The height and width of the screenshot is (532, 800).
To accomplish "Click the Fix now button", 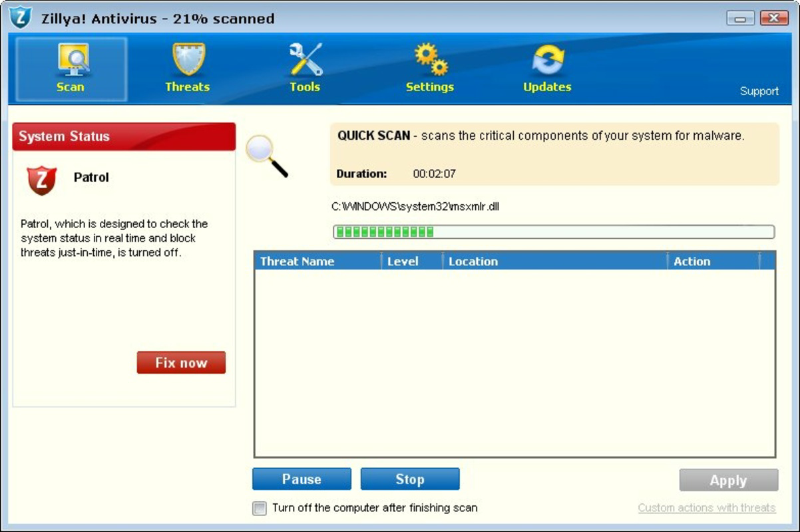I will (181, 362).
